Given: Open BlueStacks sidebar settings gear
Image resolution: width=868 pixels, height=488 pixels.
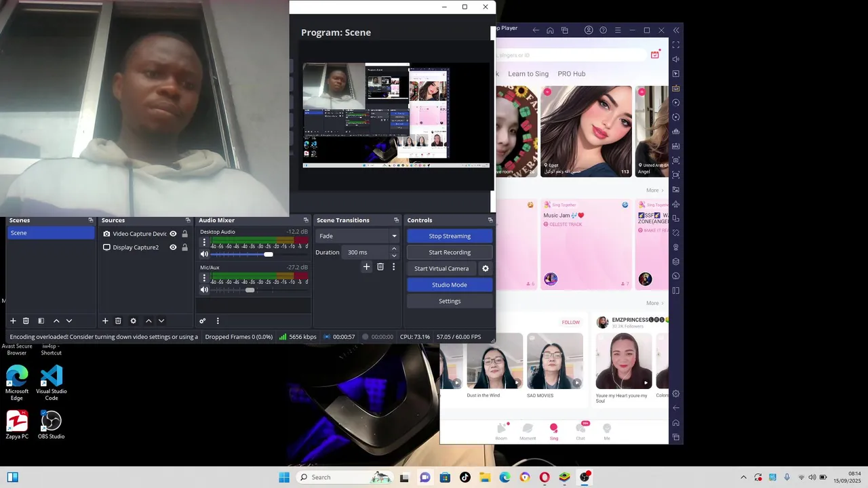Looking at the screenshot, I should click(675, 394).
